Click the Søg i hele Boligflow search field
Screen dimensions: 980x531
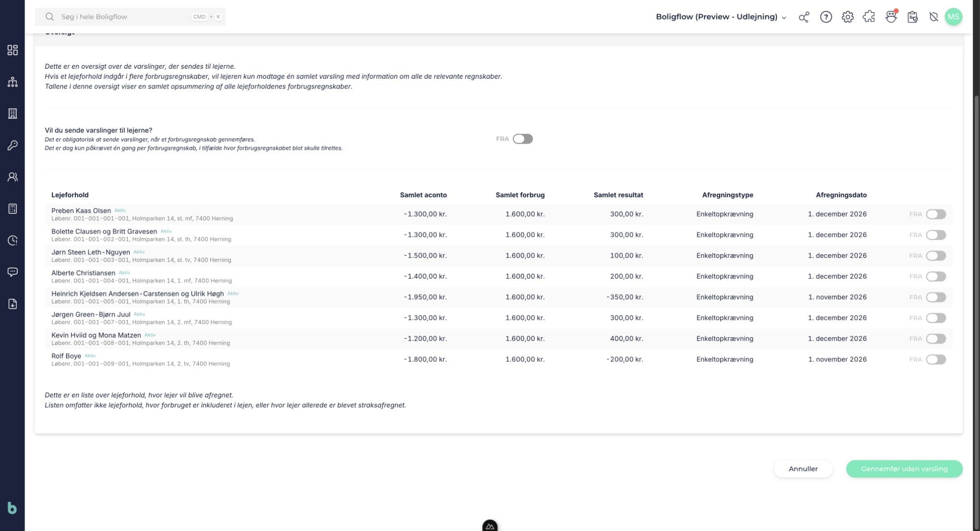130,17
